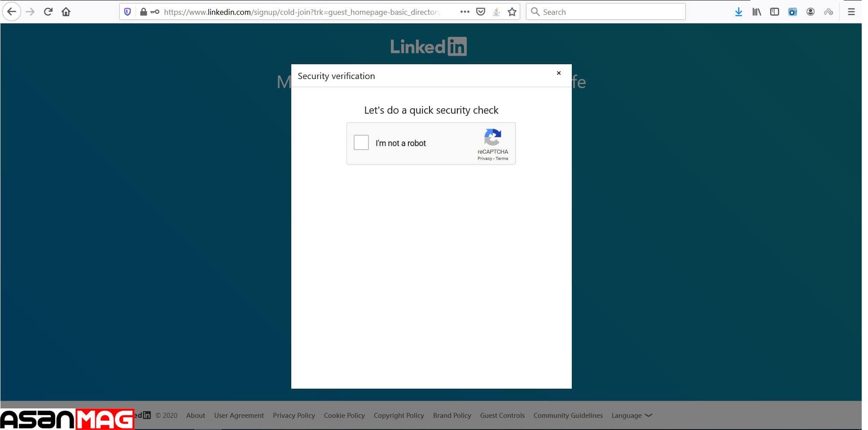Expand the Language dropdown in footer
Screen dimensions: 868x430
631,415
